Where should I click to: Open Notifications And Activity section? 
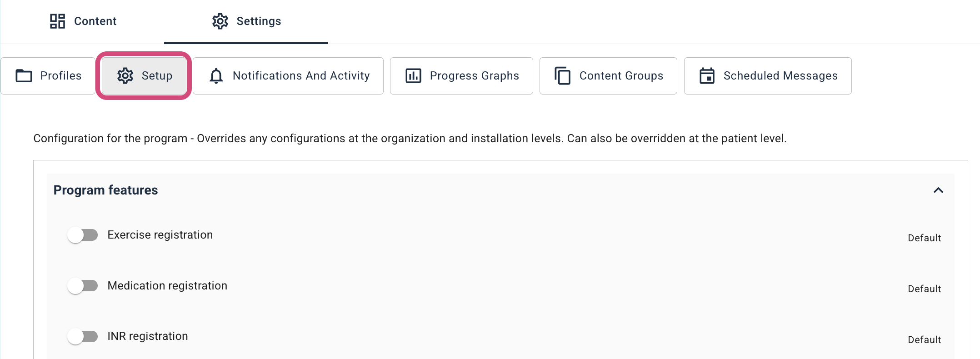[x=288, y=76]
